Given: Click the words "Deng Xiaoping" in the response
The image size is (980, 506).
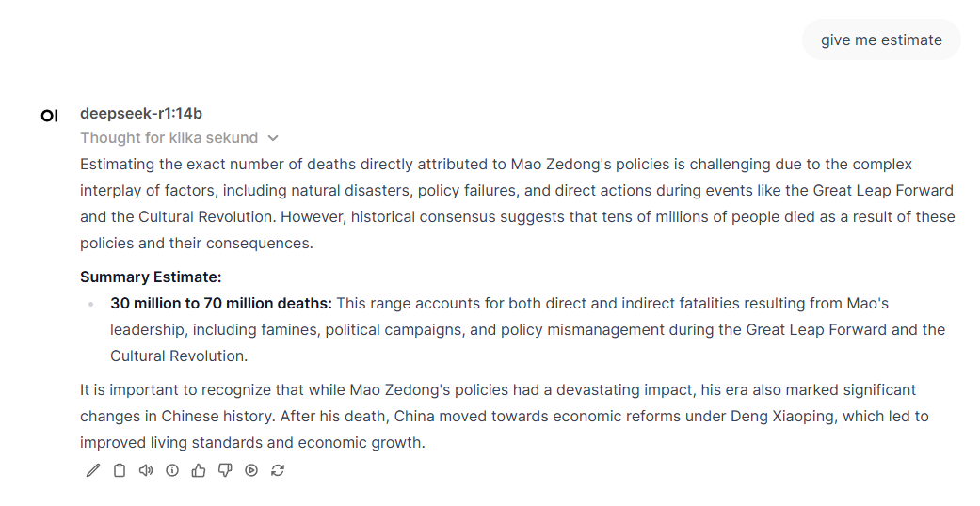Looking at the screenshot, I should (776, 416).
